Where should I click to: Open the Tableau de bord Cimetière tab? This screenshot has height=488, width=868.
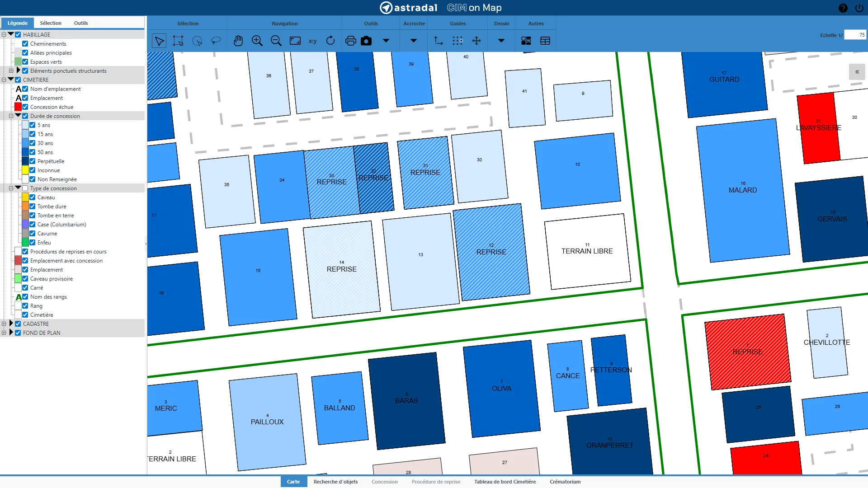[x=505, y=482]
